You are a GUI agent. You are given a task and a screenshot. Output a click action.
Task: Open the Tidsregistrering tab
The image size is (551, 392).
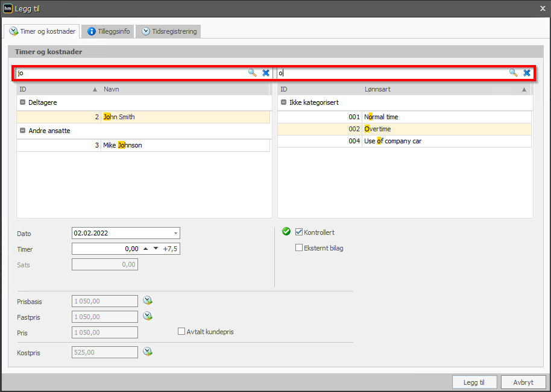point(169,31)
